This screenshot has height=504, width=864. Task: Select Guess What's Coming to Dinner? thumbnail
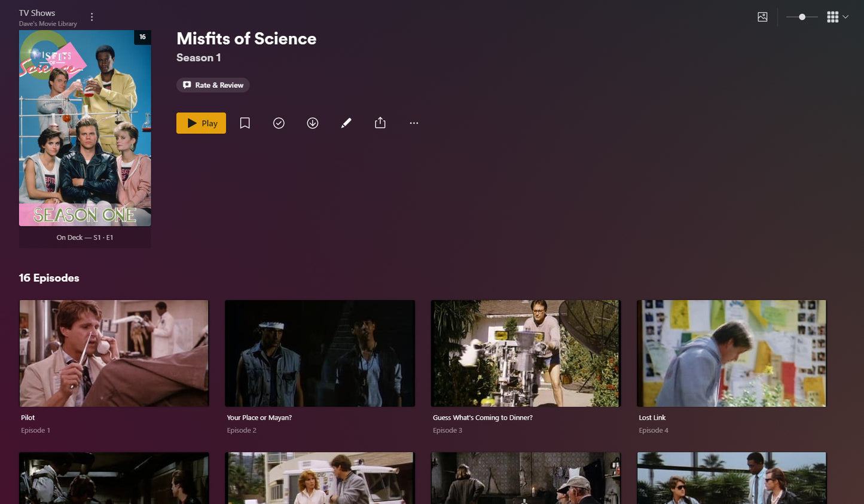526,353
